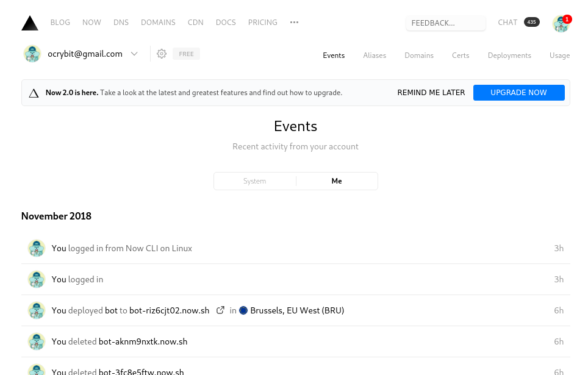Open the bot-riz6cjt02.now.sh deployment link
The image size is (588, 375).
click(169, 310)
